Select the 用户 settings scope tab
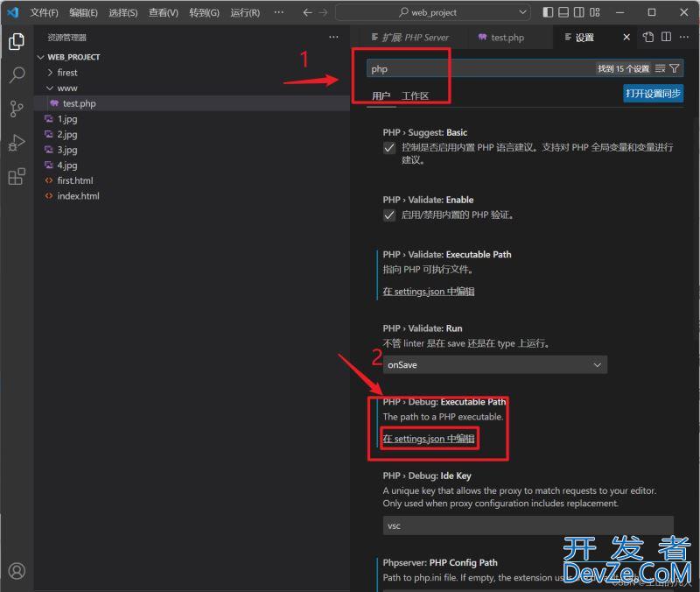The image size is (700, 592). 381,95
